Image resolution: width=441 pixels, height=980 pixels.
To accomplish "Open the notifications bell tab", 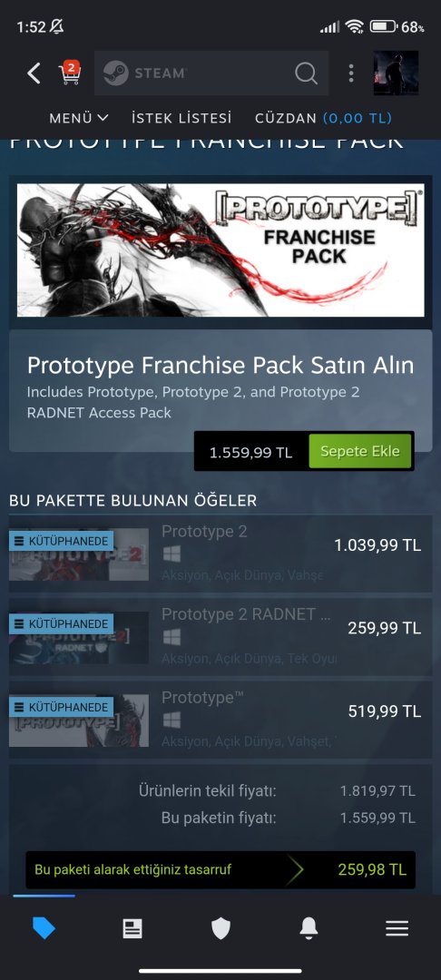I will 309,928.
